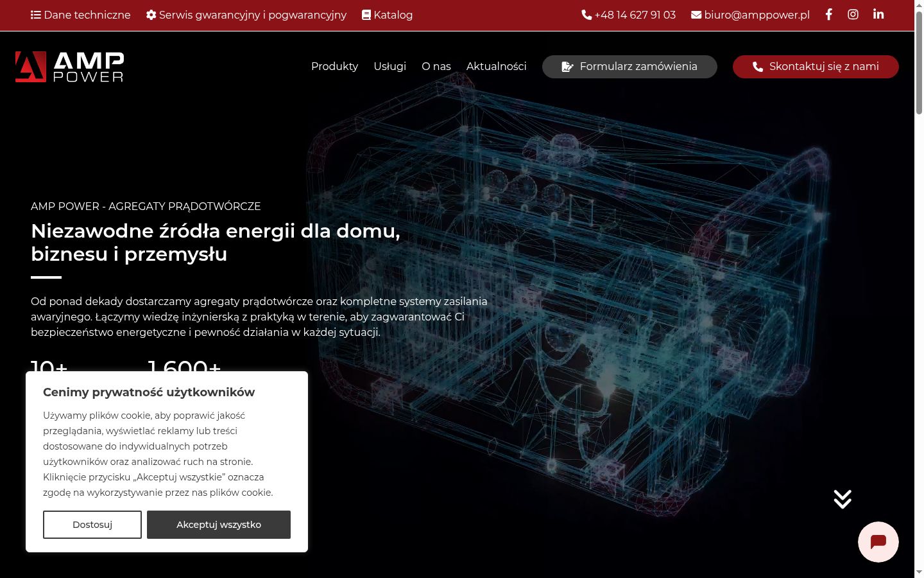Click the Formularz zamówienia button
This screenshot has height=578, width=924.
point(629,67)
